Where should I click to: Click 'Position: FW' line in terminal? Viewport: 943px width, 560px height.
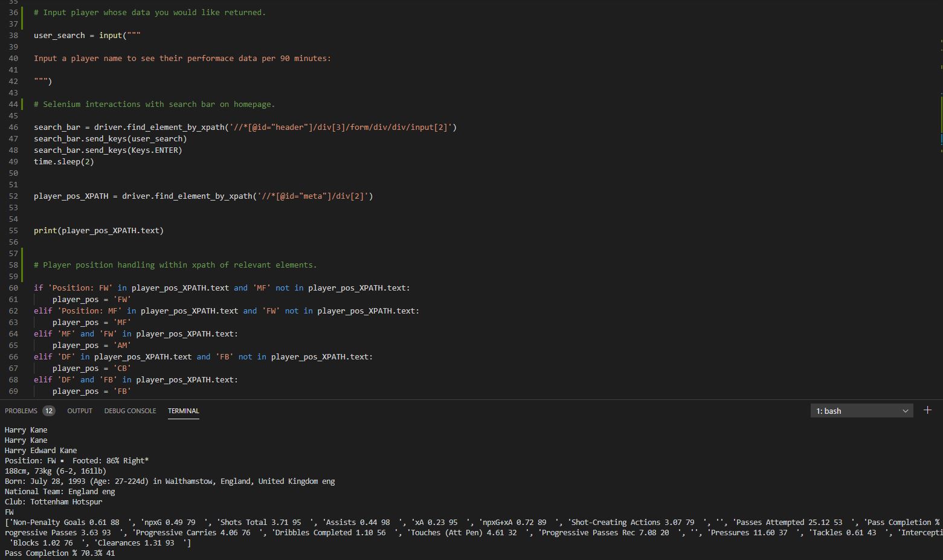coord(77,461)
